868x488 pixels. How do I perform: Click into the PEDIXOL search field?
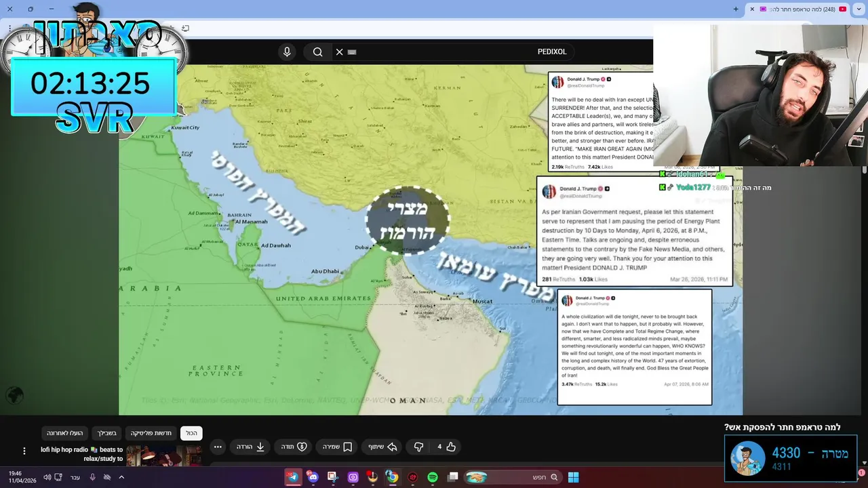point(454,52)
